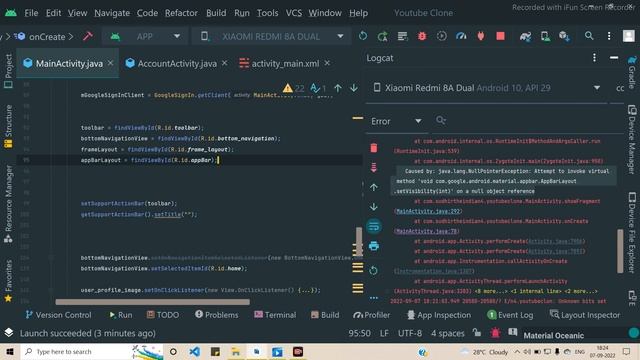
Task: Click the Logcat vertical scrollbar
Action: pyautogui.click(x=620, y=251)
